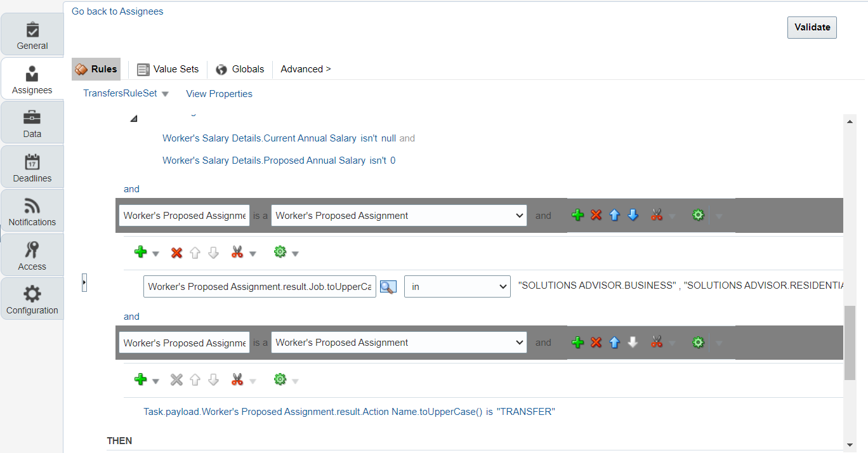Click the Current Annual Salary isn't null condition
Image resolution: width=868 pixels, height=453 pixels.
tap(279, 138)
